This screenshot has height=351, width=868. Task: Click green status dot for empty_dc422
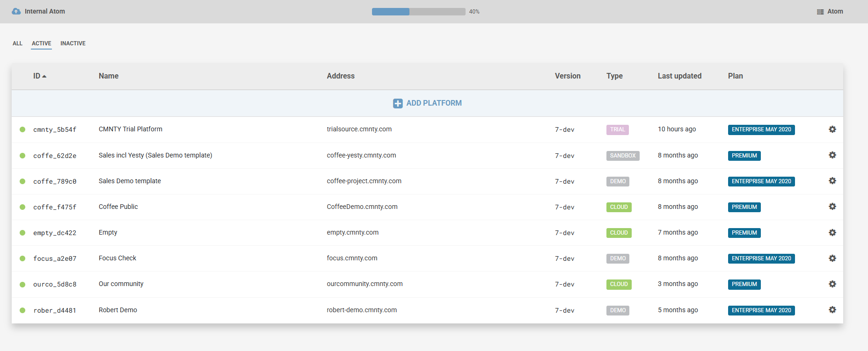[22, 233]
